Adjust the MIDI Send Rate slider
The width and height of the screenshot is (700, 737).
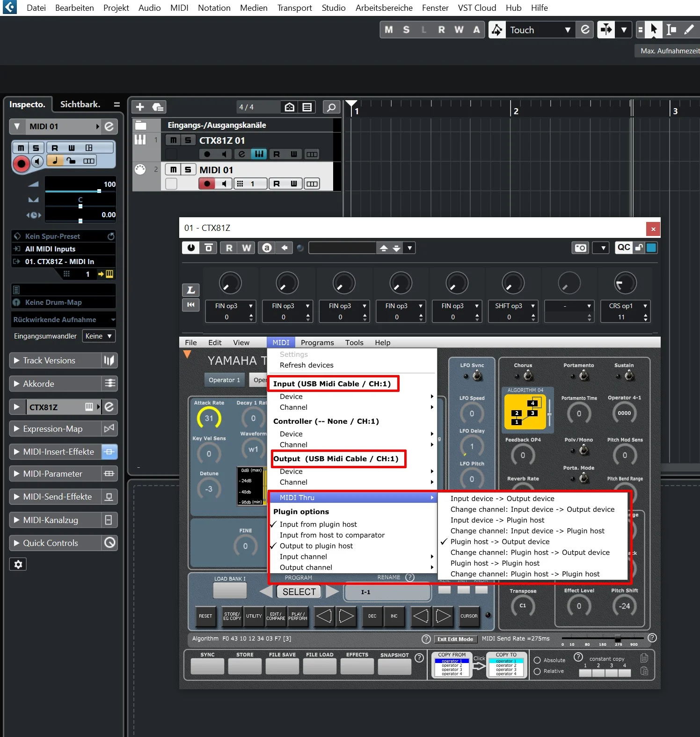point(618,638)
